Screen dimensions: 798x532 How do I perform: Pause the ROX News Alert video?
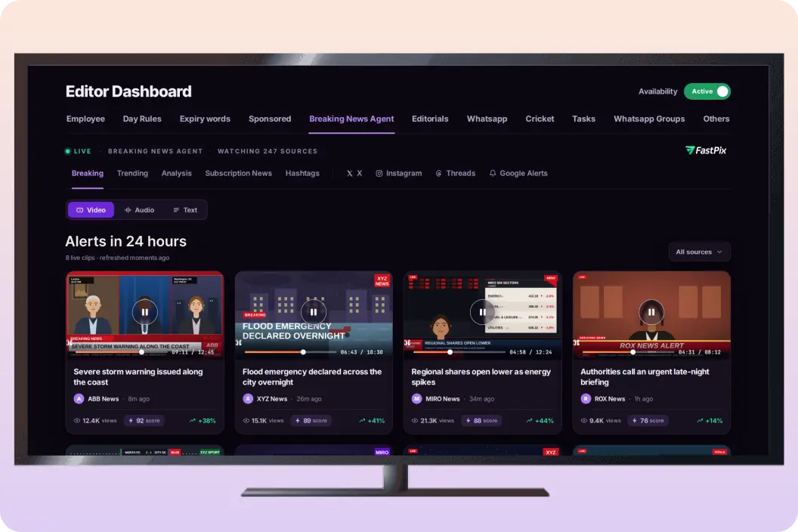[x=651, y=312]
